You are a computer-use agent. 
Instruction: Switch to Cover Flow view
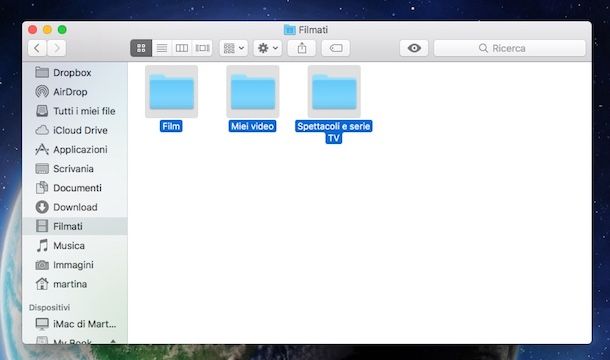pyautogui.click(x=202, y=48)
